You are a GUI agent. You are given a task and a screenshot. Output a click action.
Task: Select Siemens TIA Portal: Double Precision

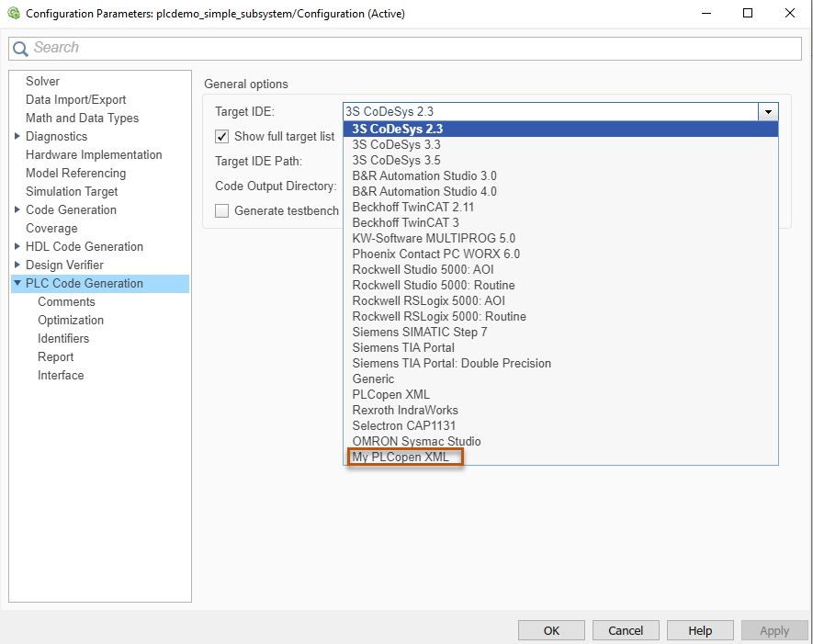coord(561,363)
